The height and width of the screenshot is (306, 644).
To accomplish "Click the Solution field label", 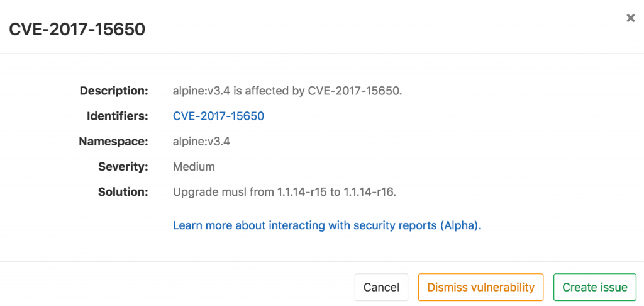I will pyautogui.click(x=123, y=192).
